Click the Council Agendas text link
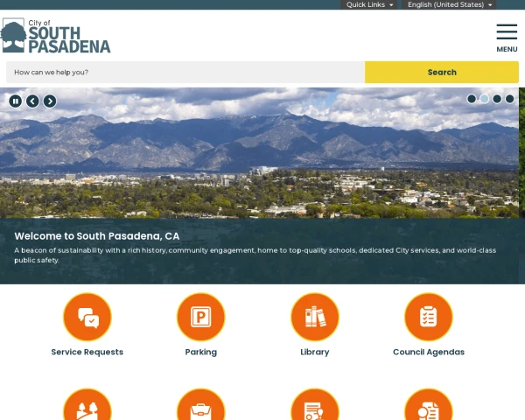The width and height of the screenshot is (525, 420). coord(429,352)
